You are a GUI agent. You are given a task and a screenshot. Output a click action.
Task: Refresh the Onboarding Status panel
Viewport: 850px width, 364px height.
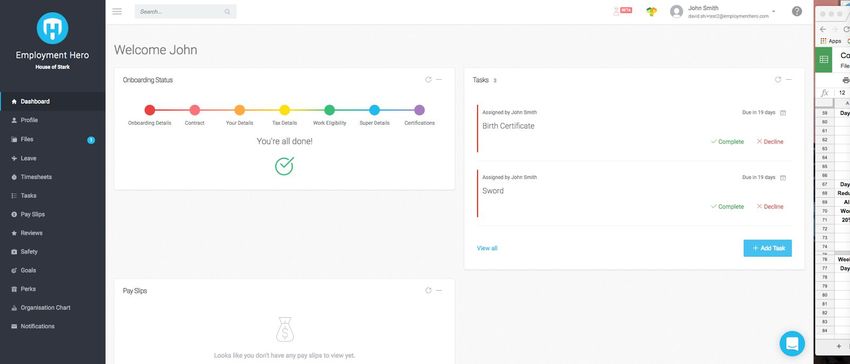428,80
